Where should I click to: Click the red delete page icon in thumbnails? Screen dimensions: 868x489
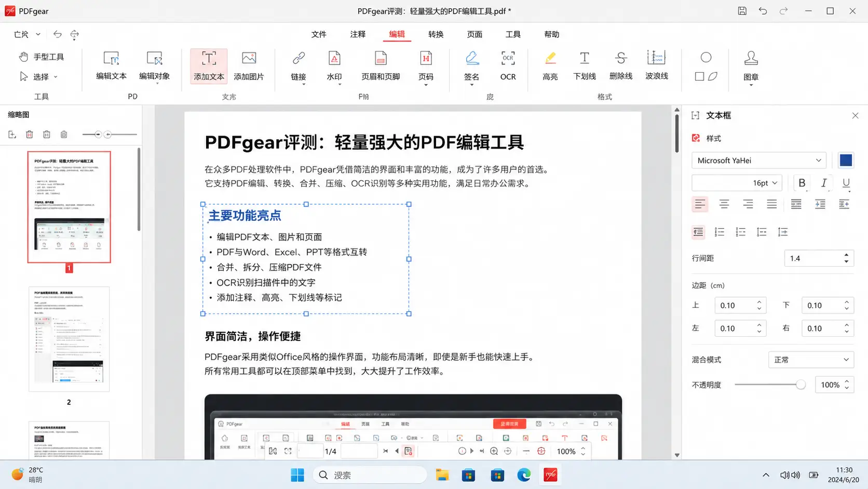click(30, 135)
